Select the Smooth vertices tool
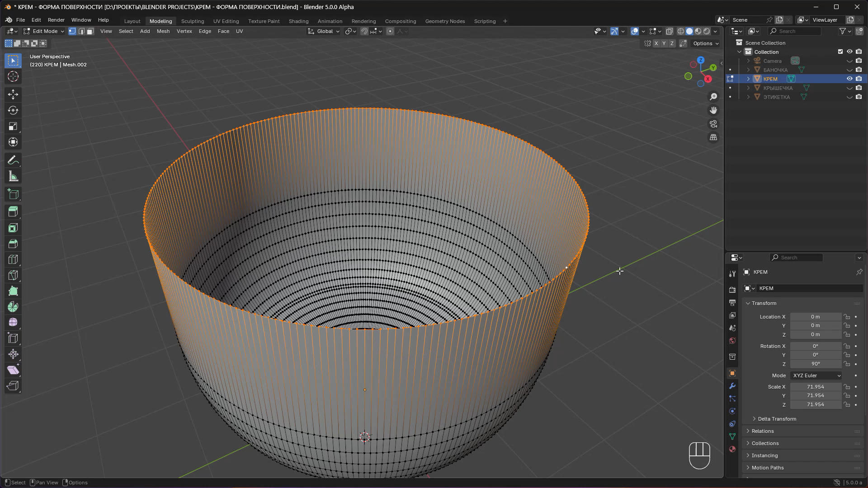 tap(13, 322)
